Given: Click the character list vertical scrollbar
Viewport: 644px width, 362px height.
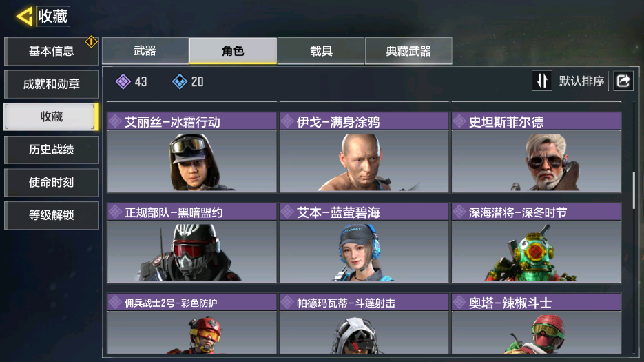Looking at the screenshot, I should point(634,190).
